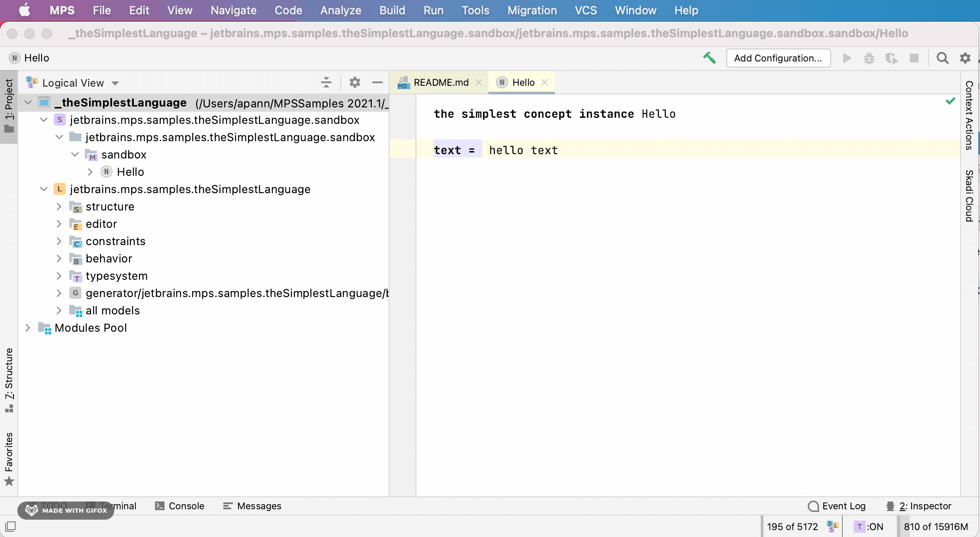Click the hello text property value

pyautogui.click(x=523, y=150)
